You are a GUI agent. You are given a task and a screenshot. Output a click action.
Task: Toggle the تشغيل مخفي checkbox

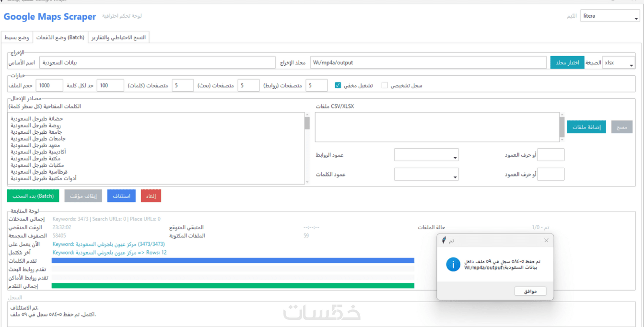pyautogui.click(x=338, y=85)
